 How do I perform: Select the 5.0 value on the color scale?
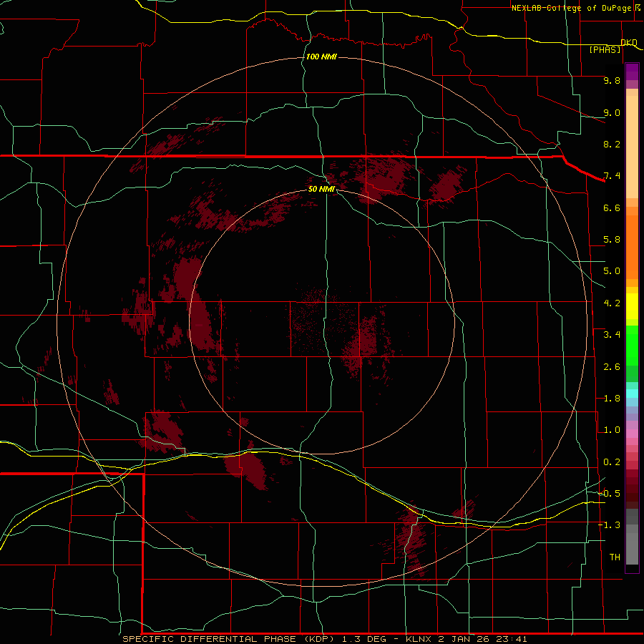click(x=612, y=271)
